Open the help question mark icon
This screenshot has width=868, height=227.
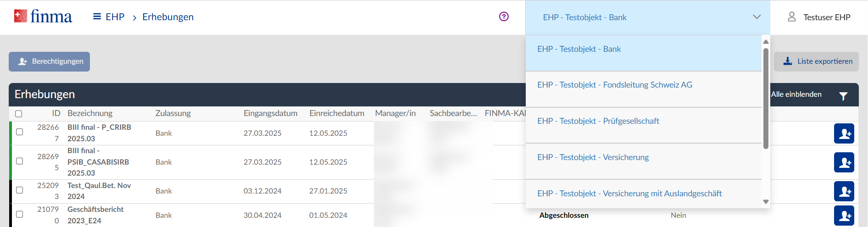coord(504,17)
